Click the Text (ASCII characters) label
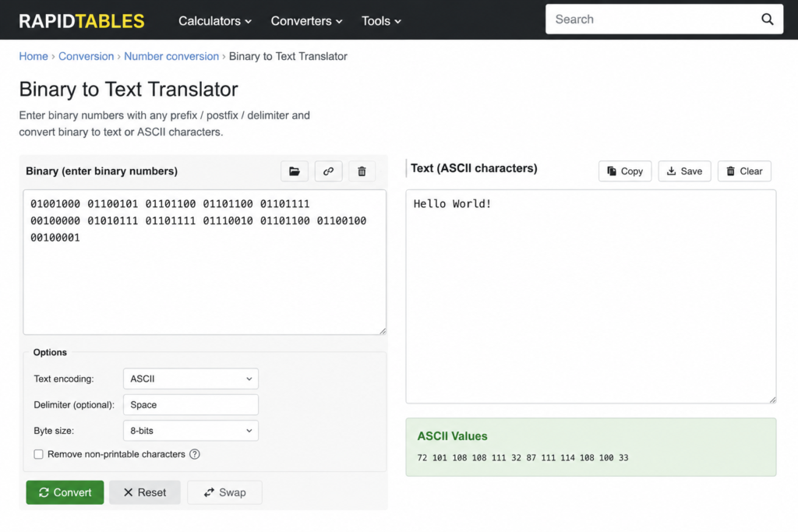The image size is (798, 532). 474,168
